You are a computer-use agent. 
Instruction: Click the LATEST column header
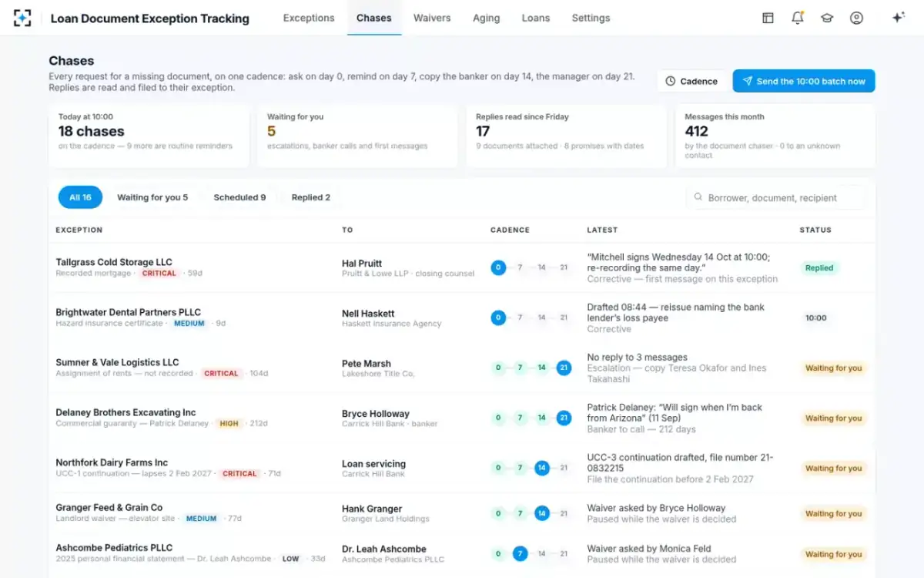(602, 230)
